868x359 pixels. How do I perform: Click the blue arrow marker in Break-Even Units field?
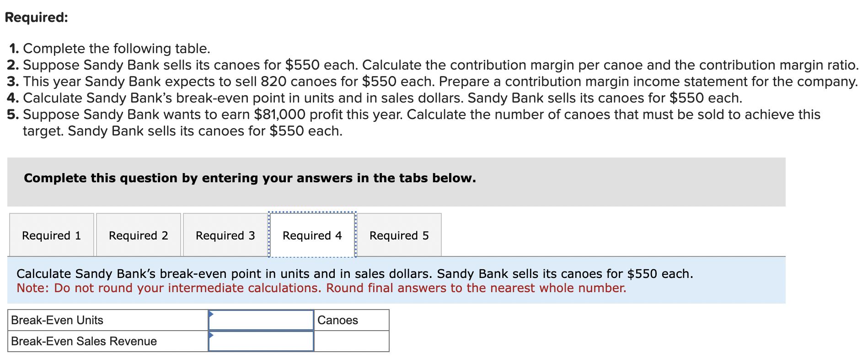coord(211,315)
